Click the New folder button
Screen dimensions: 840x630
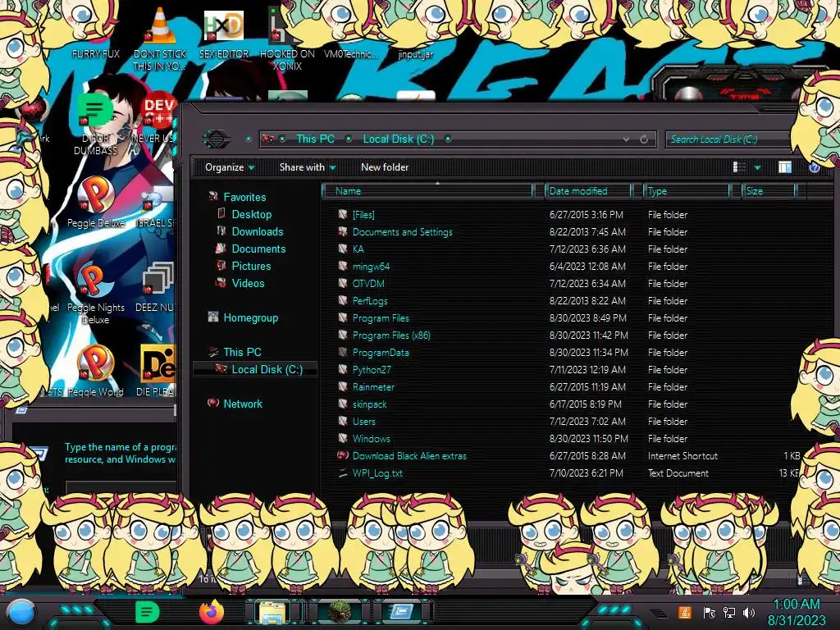[385, 167]
